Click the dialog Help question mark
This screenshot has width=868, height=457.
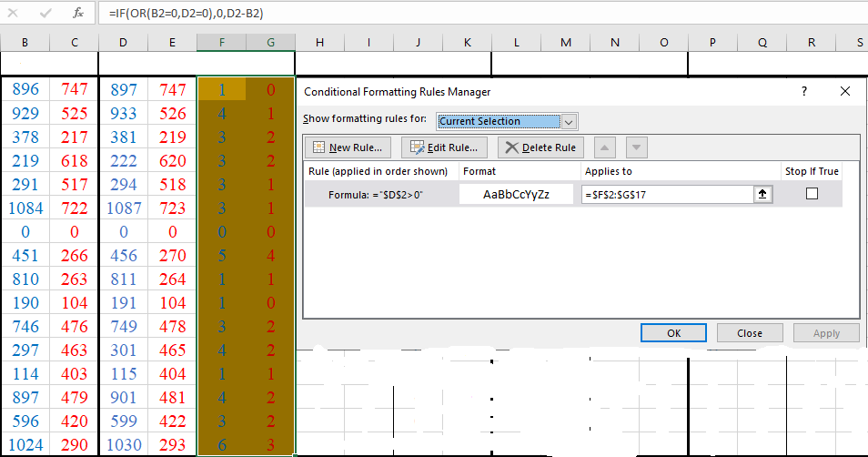coord(803,92)
